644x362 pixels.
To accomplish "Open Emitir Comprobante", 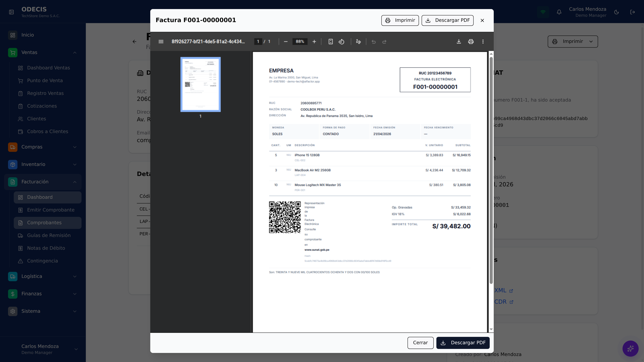I will click(x=47, y=210).
